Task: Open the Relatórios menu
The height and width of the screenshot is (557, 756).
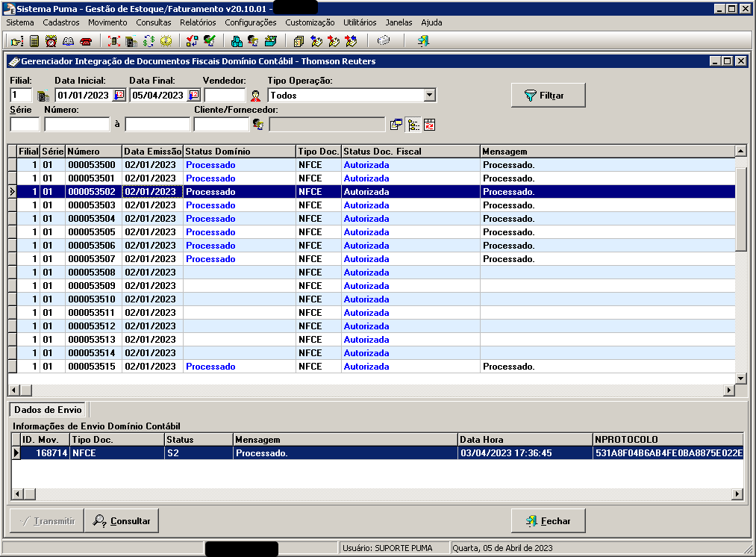Action: 198,22
